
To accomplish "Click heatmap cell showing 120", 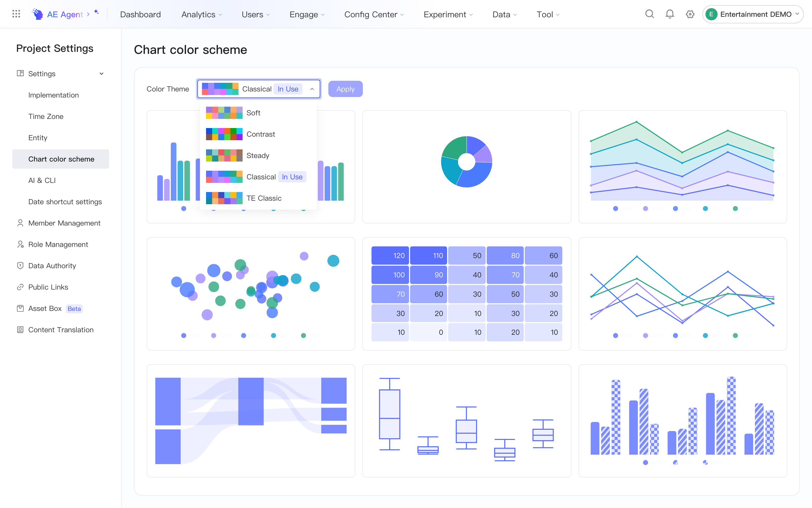I will 390,255.
